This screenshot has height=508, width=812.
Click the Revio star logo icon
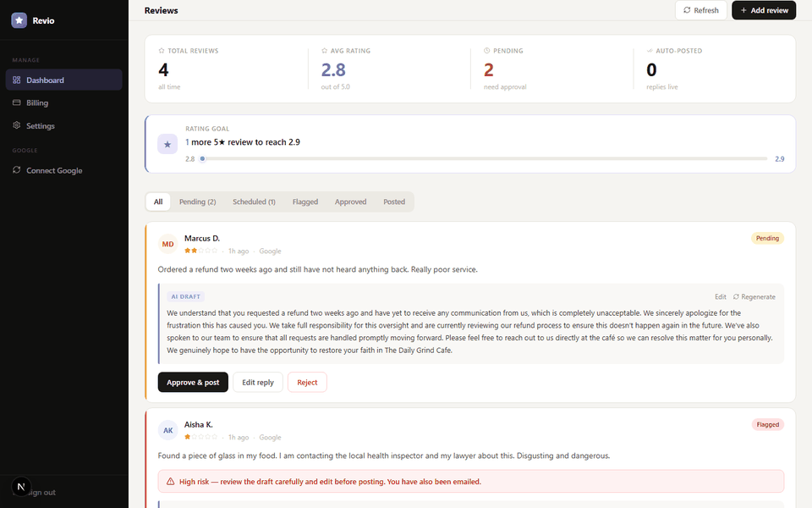(x=19, y=20)
